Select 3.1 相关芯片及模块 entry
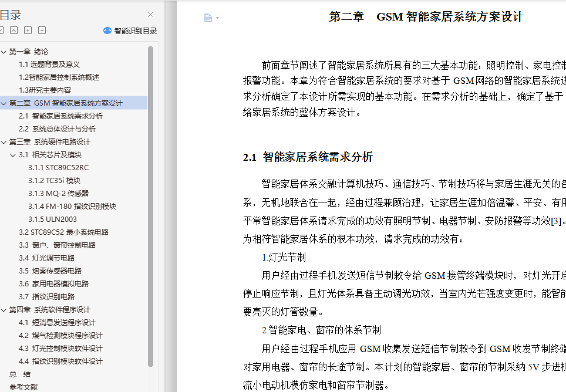 (x=50, y=155)
